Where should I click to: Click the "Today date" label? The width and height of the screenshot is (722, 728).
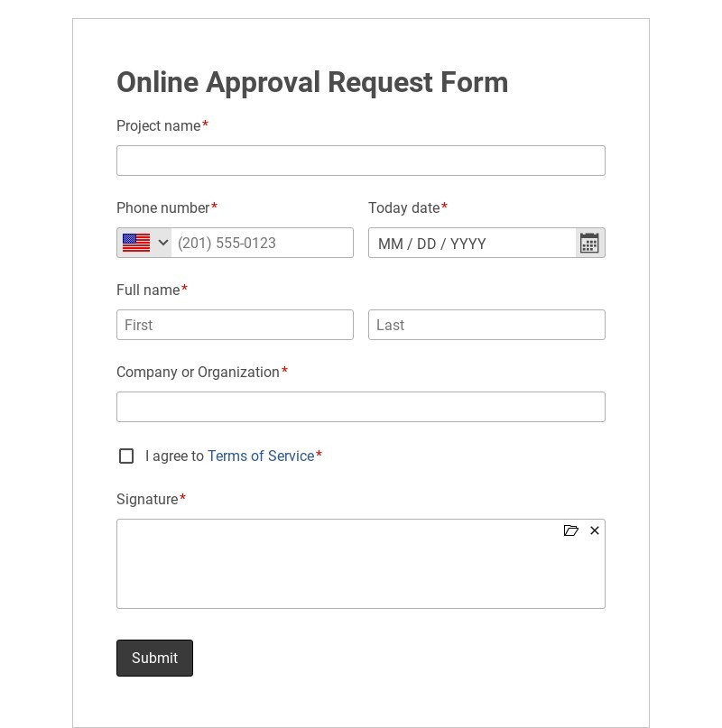click(403, 208)
